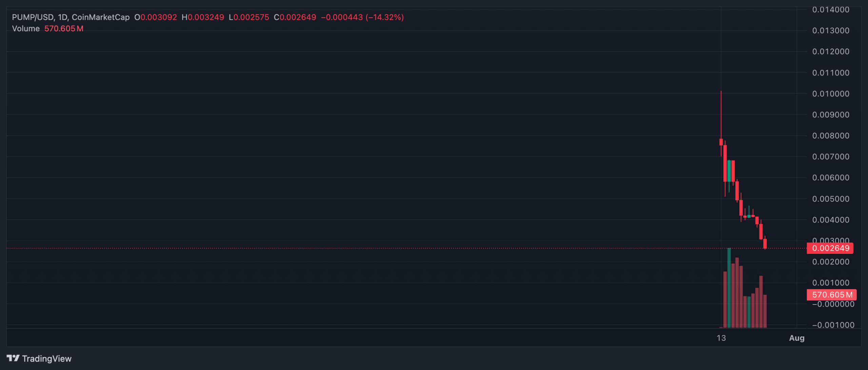Click the closing price value C0.002649

295,17
